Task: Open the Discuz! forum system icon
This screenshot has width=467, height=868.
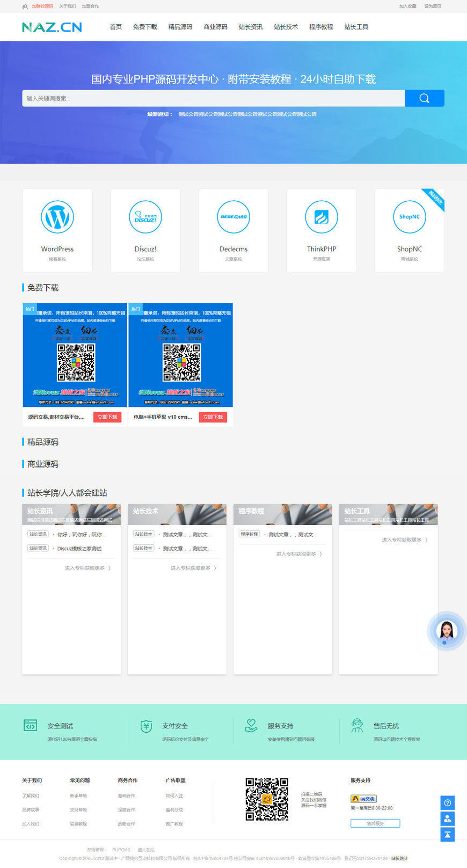Action: point(145,217)
